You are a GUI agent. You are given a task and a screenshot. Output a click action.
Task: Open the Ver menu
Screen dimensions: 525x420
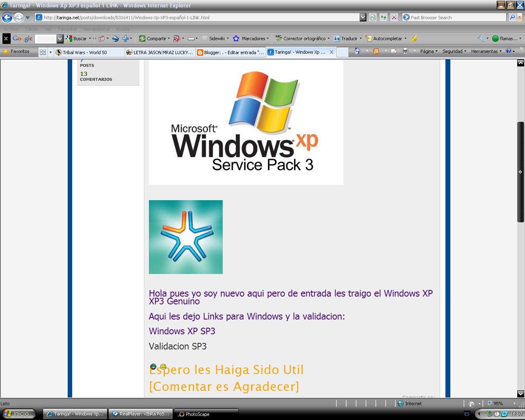coord(48,29)
